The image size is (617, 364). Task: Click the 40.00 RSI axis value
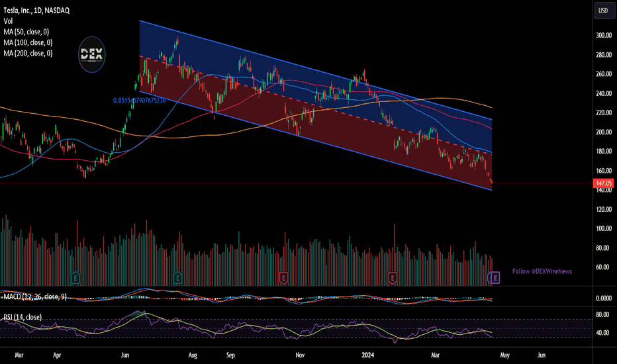(x=602, y=333)
